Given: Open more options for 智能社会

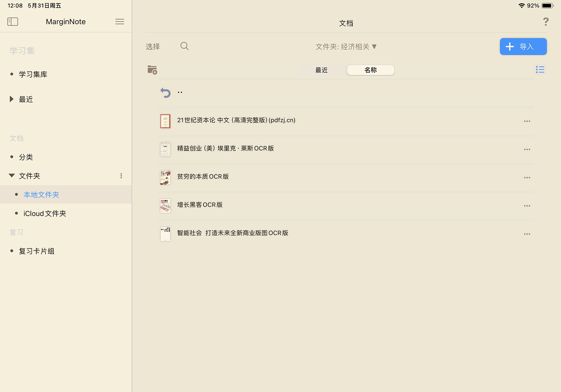Looking at the screenshot, I should 527,234.
